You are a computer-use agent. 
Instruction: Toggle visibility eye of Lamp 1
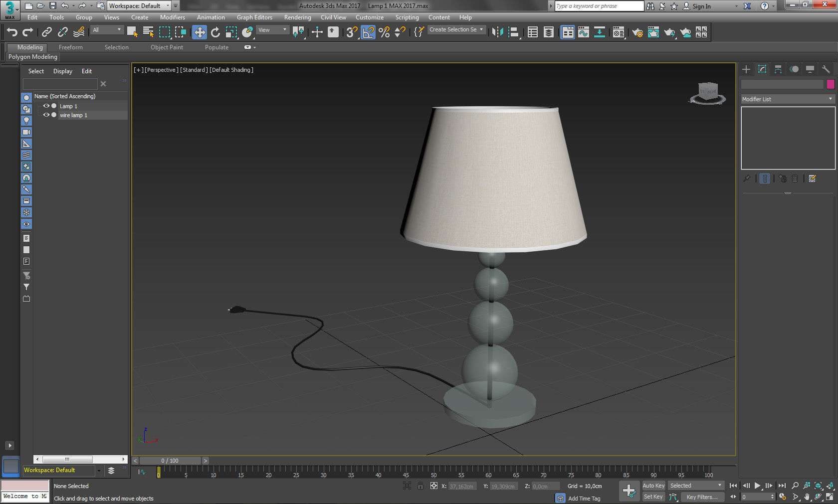tap(46, 106)
